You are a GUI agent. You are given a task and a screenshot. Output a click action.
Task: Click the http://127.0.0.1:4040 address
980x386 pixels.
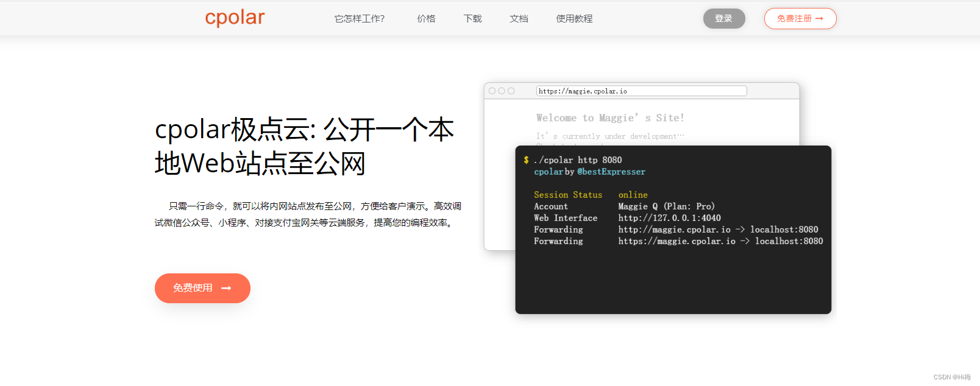669,218
